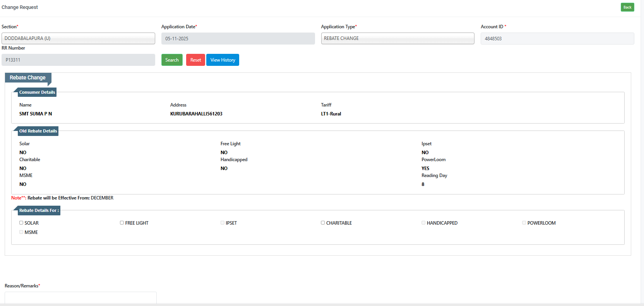Image resolution: width=644 pixels, height=306 pixels.
Task: Select the Rebate Change tab header
Action: (27, 77)
